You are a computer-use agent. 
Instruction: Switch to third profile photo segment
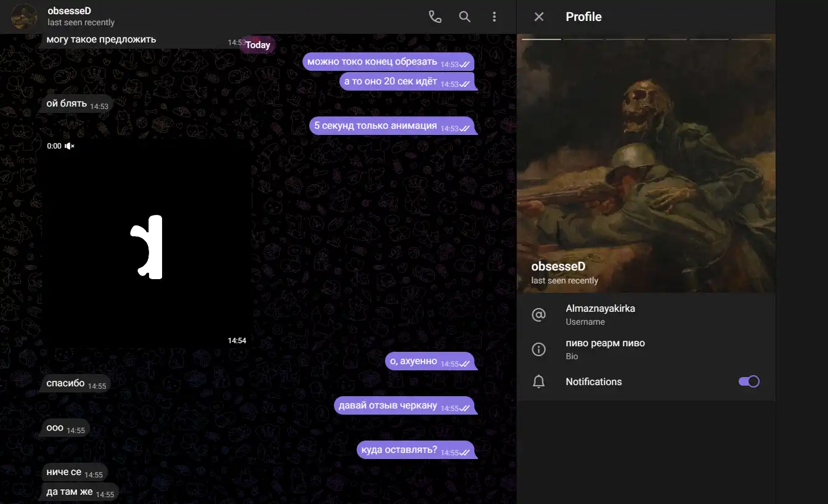click(625, 39)
